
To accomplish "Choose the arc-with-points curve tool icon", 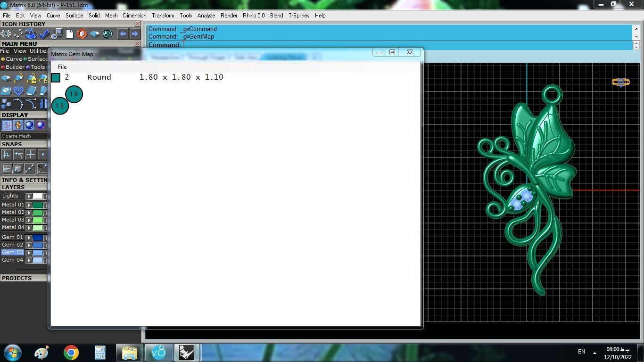I will pyautogui.click(x=18, y=103).
